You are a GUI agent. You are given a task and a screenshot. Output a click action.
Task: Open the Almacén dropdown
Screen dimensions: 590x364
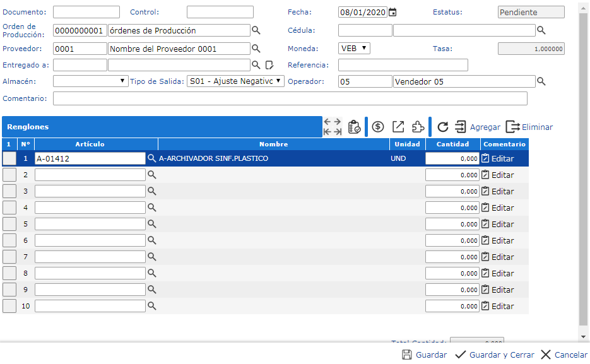pos(91,81)
